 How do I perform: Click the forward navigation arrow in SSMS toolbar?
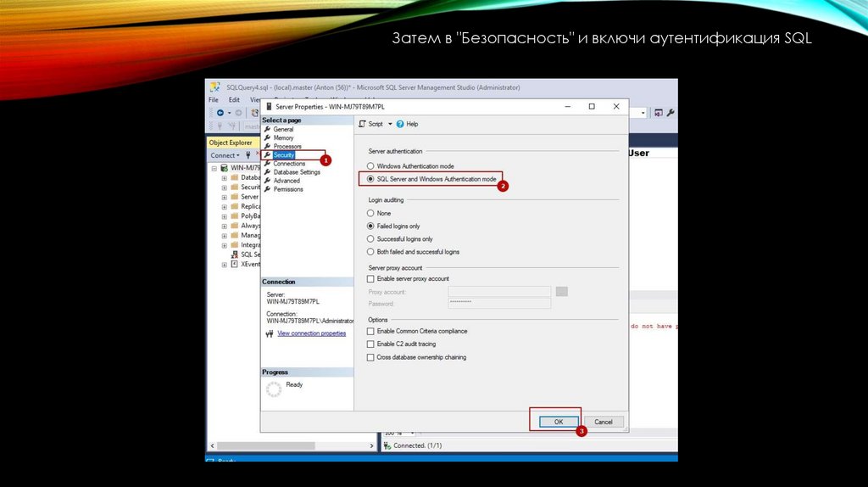point(238,113)
